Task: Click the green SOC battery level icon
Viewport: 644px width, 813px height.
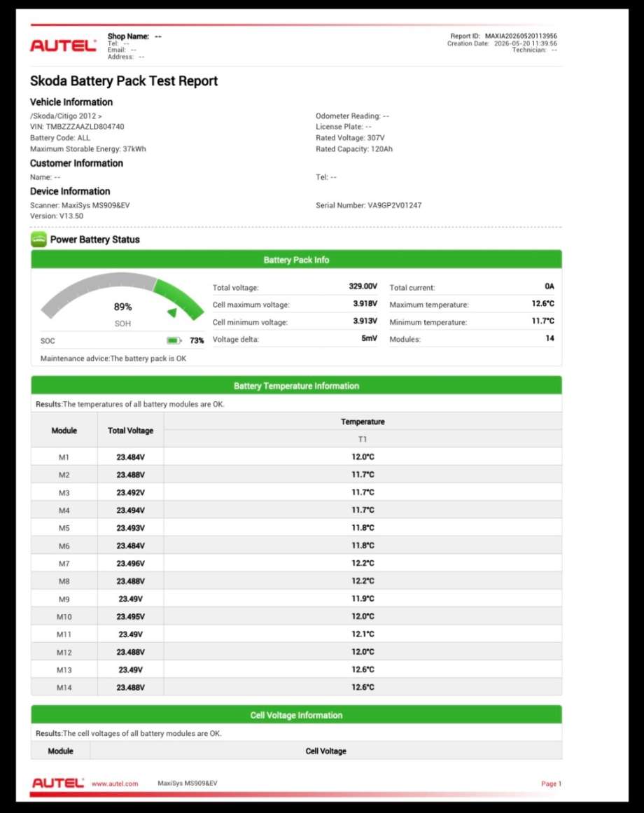Action: pyautogui.click(x=174, y=340)
